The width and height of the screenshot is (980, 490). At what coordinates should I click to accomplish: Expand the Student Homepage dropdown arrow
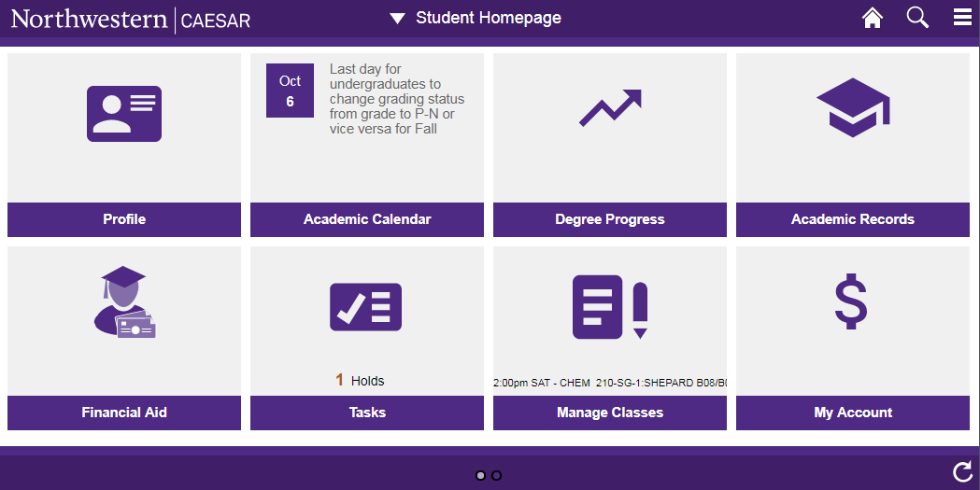click(397, 18)
